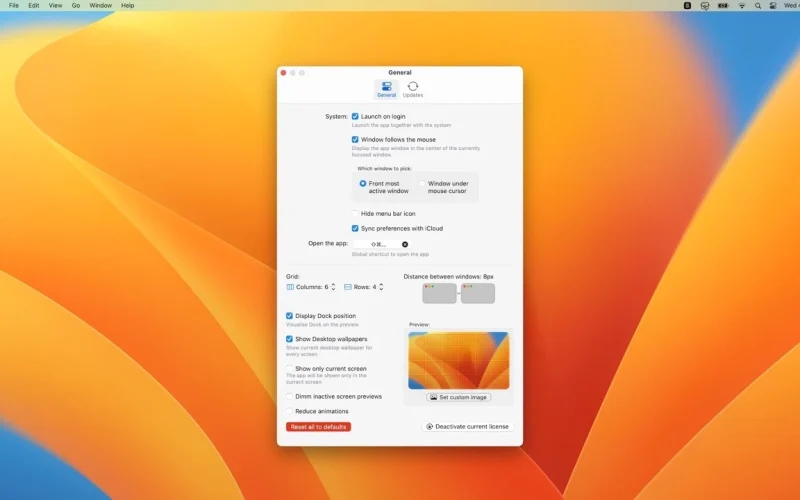Click the black square S menu bar icon
The width and height of the screenshot is (800, 500).
(x=687, y=6)
